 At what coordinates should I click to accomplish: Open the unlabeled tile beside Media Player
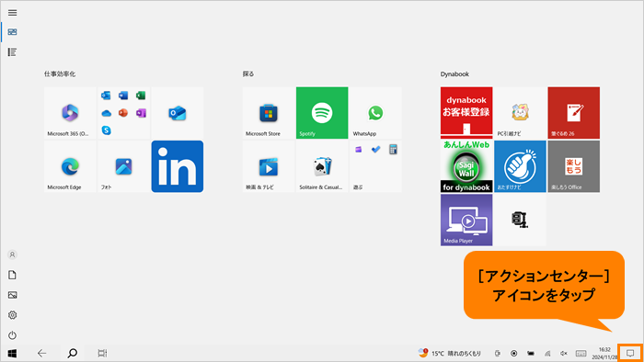coord(520,221)
